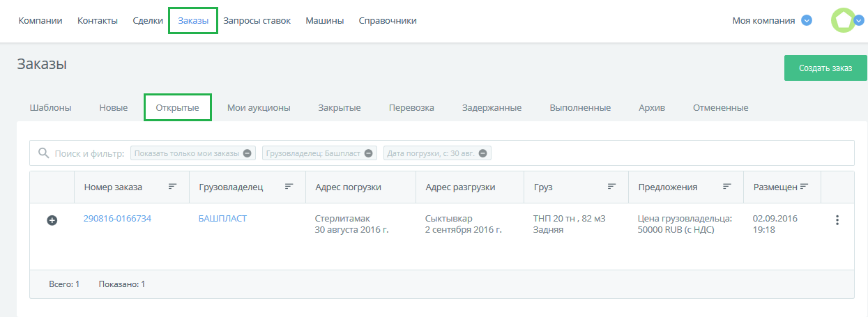Switch to the Отмененные tab

(720, 108)
